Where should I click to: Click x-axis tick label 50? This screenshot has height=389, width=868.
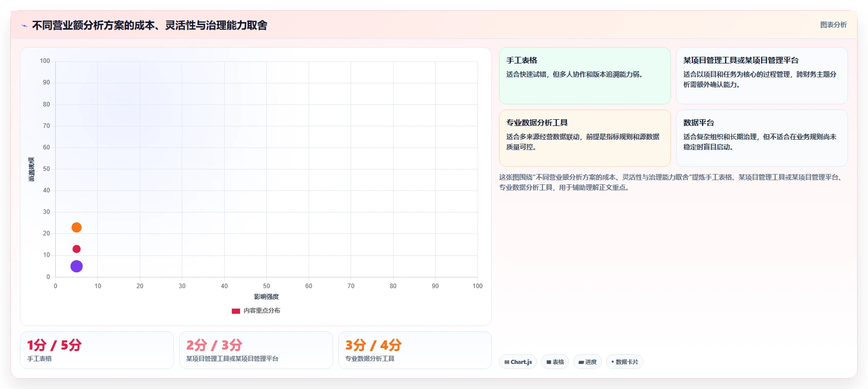coord(266,286)
